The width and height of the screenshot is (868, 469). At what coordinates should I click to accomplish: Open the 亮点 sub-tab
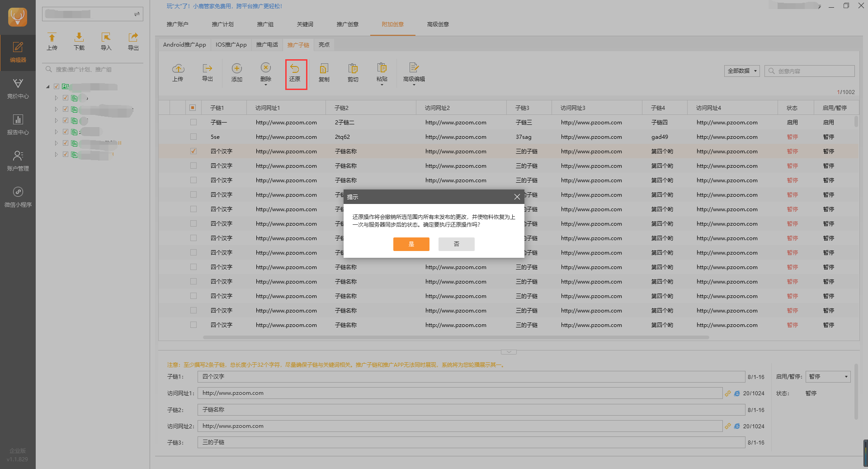click(x=324, y=45)
